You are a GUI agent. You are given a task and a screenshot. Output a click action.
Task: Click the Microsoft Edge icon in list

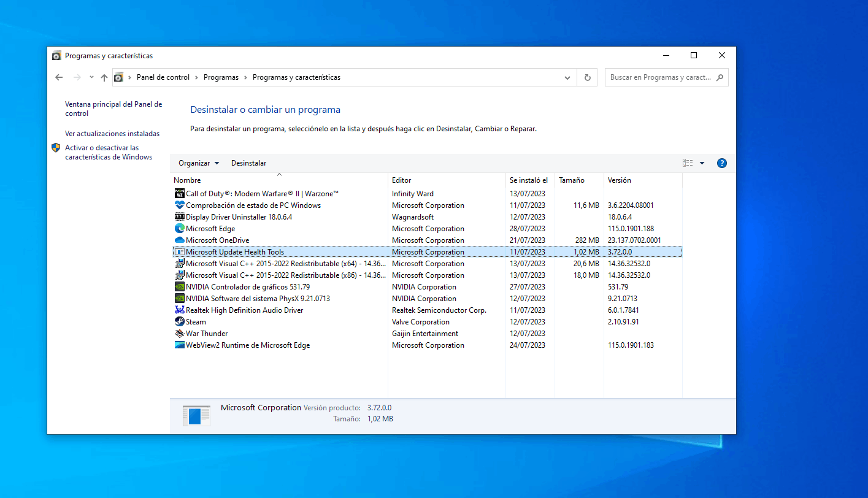pos(180,229)
